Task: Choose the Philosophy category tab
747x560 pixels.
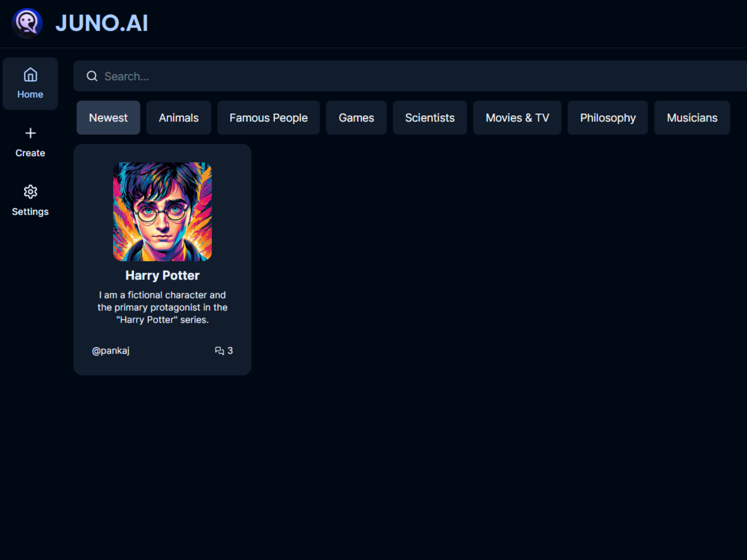Action: coord(608,118)
